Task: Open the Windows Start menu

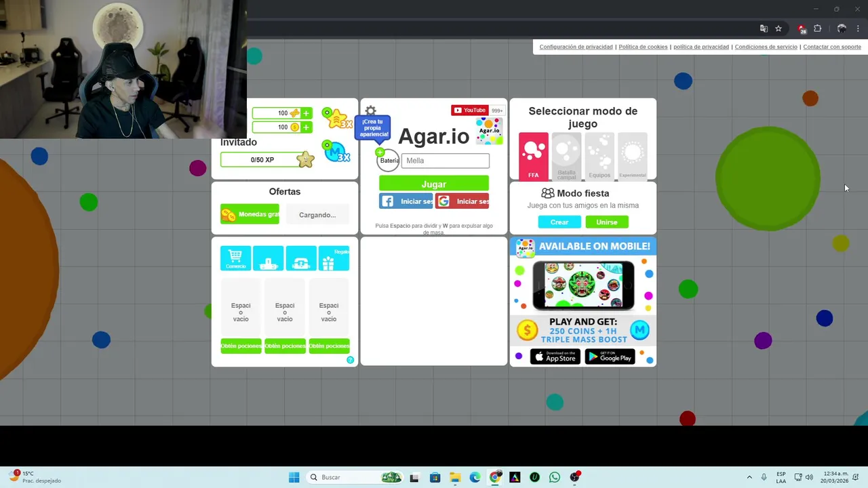Action: click(294, 477)
